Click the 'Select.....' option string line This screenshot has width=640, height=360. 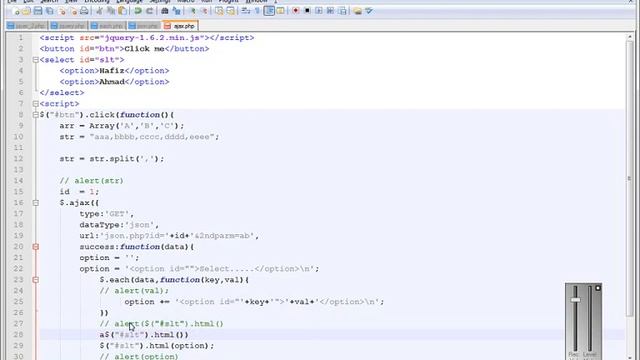[199, 269]
